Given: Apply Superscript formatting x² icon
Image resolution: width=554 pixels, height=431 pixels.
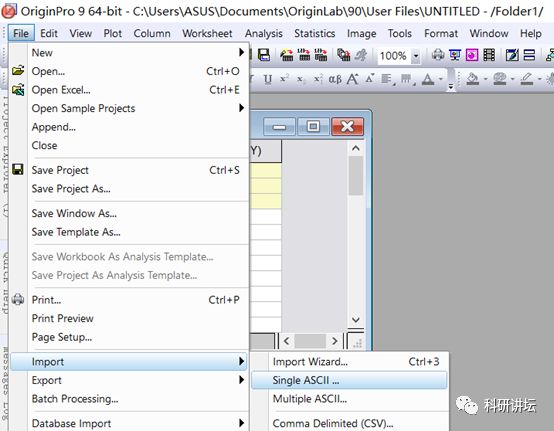Looking at the screenshot, I should coord(284,78).
